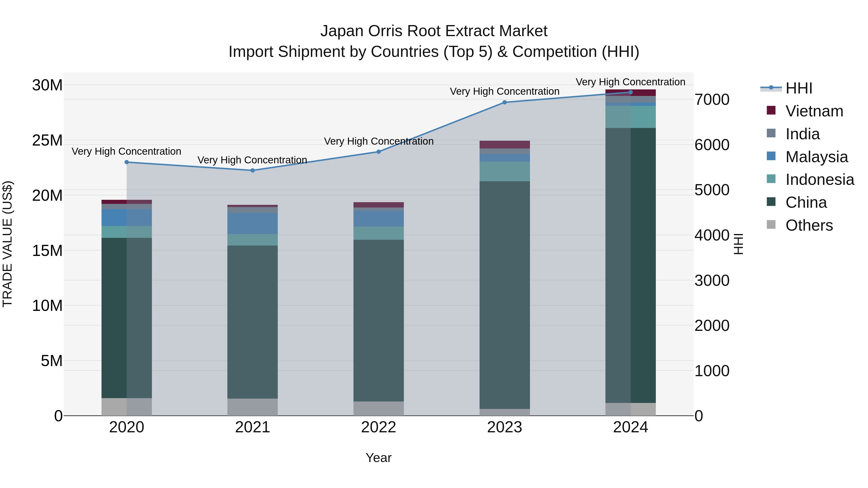Click the Malaysia blue color swatch
Viewport: 868px width, 488px height.
pyautogui.click(x=771, y=156)
